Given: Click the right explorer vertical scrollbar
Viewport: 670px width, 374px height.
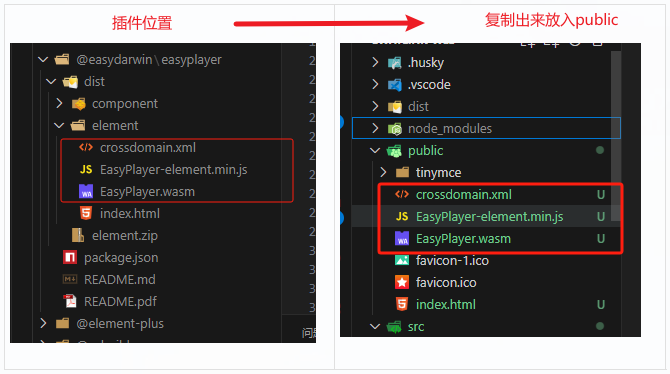Looking at the screenshot, I should pos(616,136).
